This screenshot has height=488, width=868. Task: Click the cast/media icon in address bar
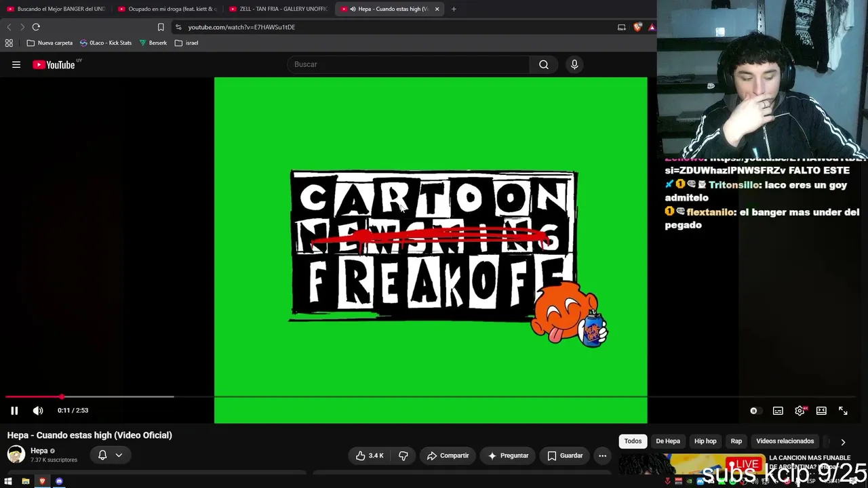point(622,27)
